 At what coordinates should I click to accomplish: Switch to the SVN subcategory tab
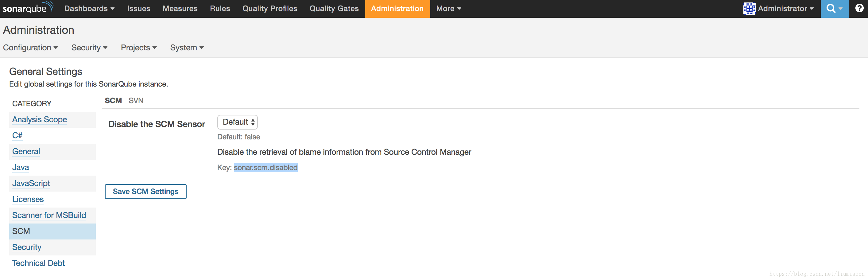[136, 100]
